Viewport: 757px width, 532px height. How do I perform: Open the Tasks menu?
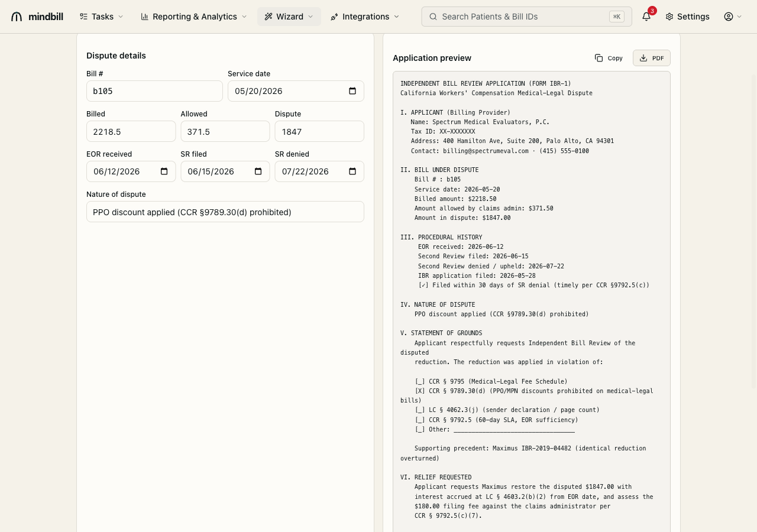[x=102, y=17]
